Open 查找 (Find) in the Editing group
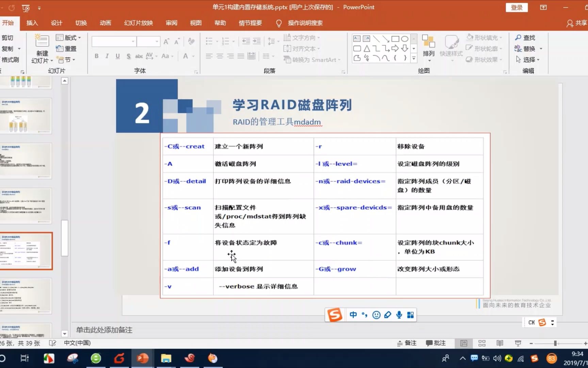This screenshot has width=588, height=368. click(x=526, y=37)
